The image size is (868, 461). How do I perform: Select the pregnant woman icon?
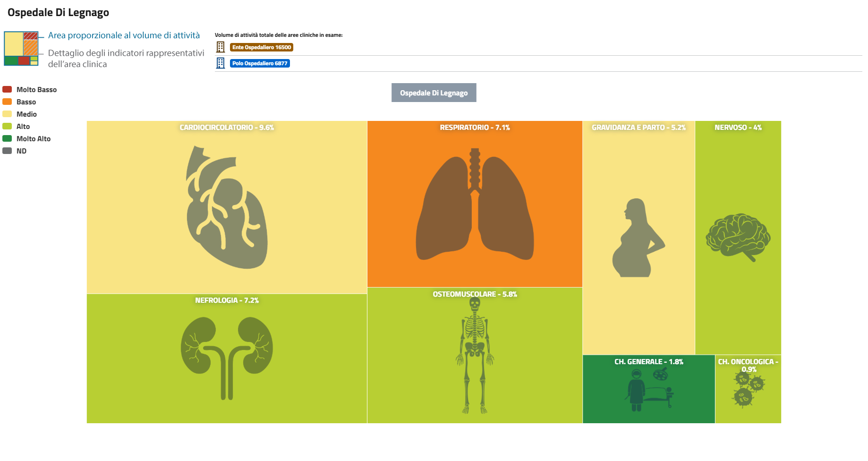(x=638, y=238)
